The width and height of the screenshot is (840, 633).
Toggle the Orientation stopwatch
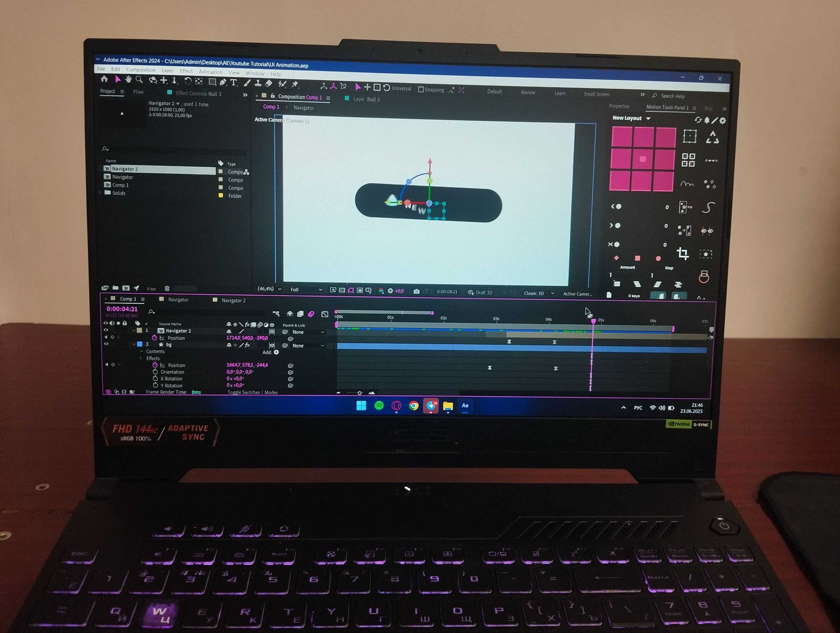(x=155, y=372)
